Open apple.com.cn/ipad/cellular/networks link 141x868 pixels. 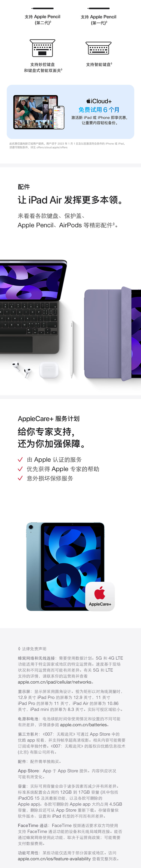[55, 682]
